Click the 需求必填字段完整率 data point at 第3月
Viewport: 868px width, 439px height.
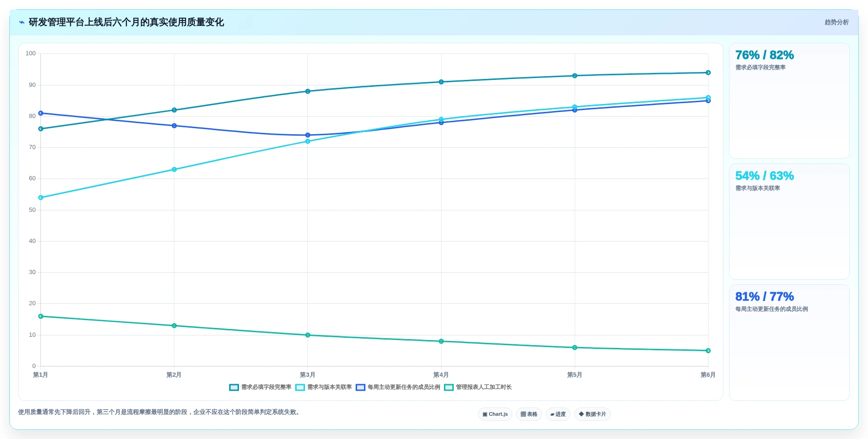[x=308, y=92]
